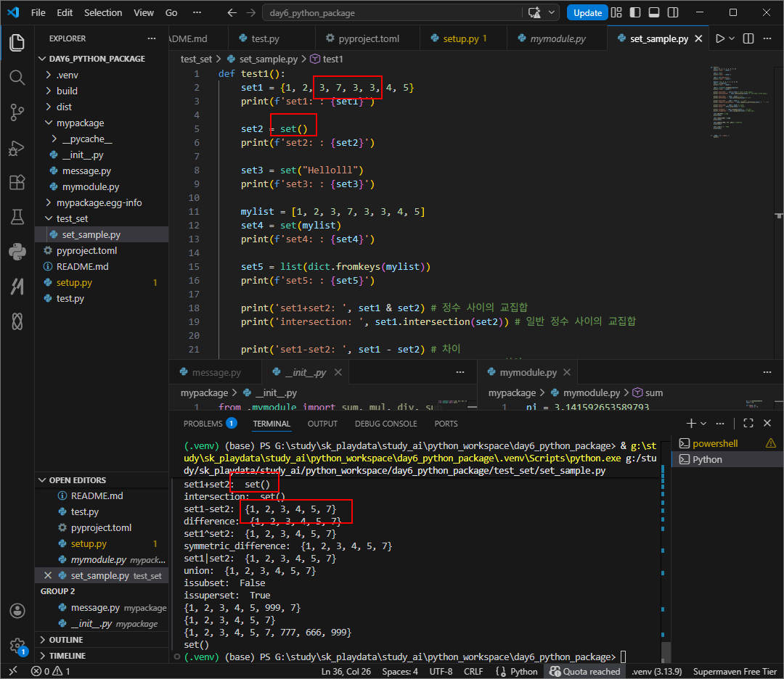Click the command center search box
The height and width of the screenshot is (679, 784).
pyautogui.click(x=393, y=12)
